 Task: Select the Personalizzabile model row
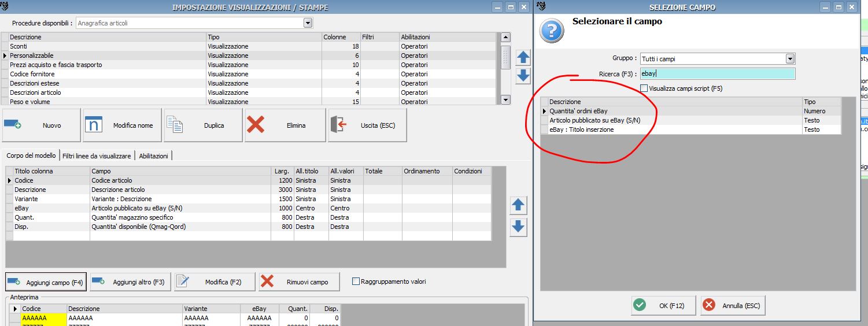[248, 55]
